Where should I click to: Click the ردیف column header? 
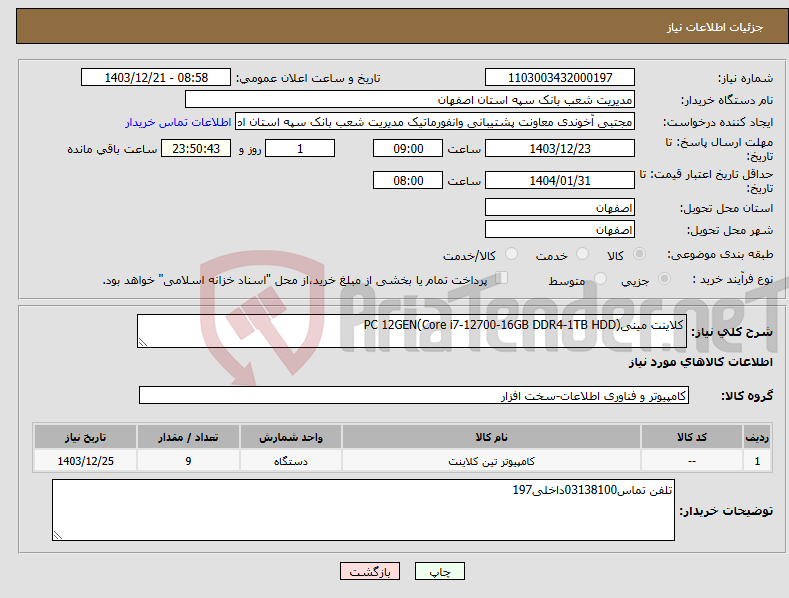click(x=757, y=437)
